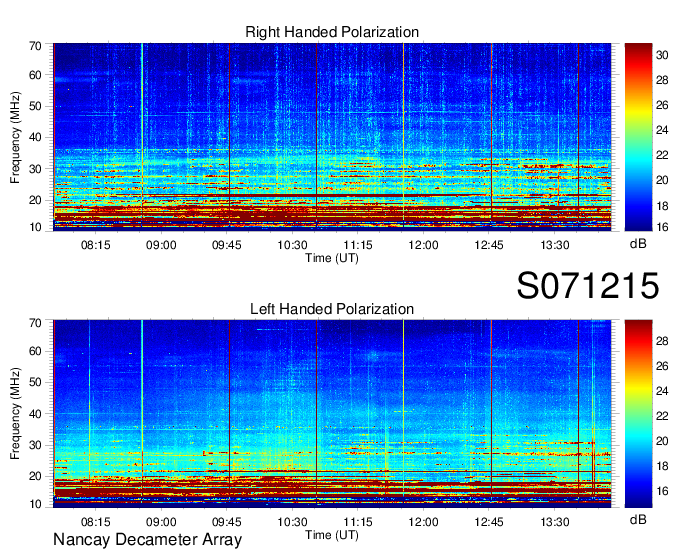Click the upper plot's 'Frequency (MHz)' axis label

(x=15, y=137)
